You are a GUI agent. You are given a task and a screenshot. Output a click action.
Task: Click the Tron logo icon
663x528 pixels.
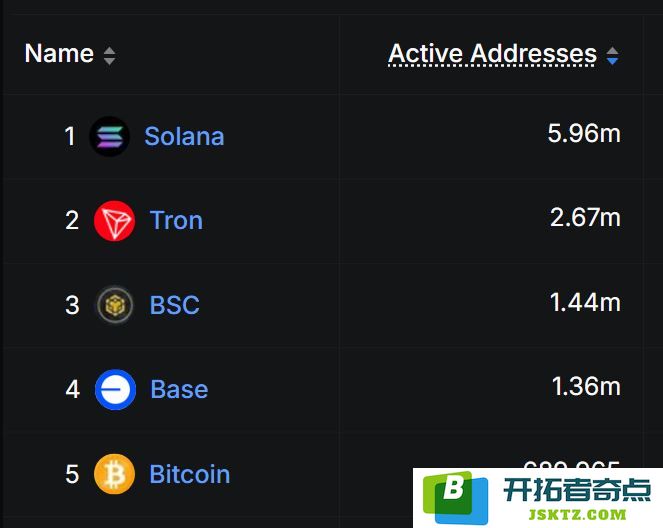point(114,221)
